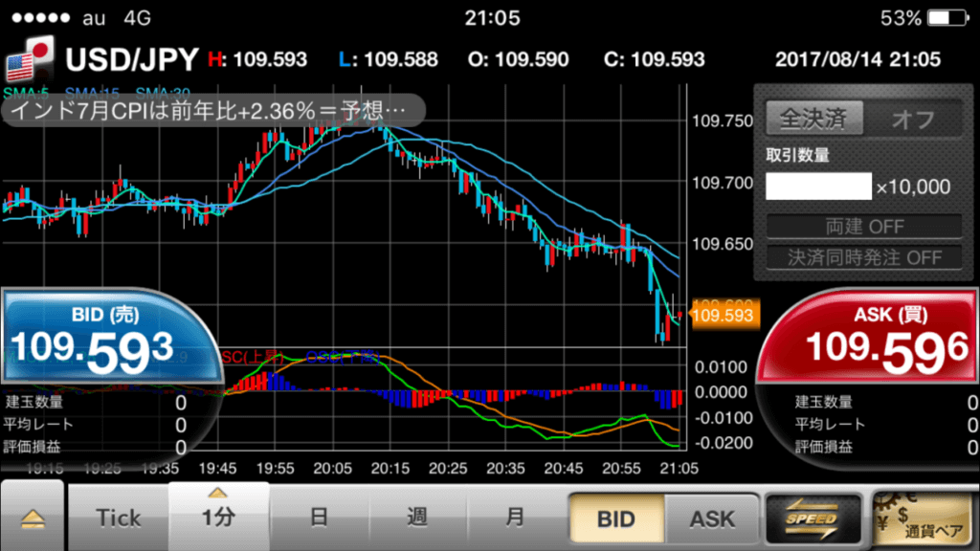Viewport: 980px width, 551px height.
Task: Select the 日 daily timeframe
Action: pyautogui.click(x=319, y=518)
